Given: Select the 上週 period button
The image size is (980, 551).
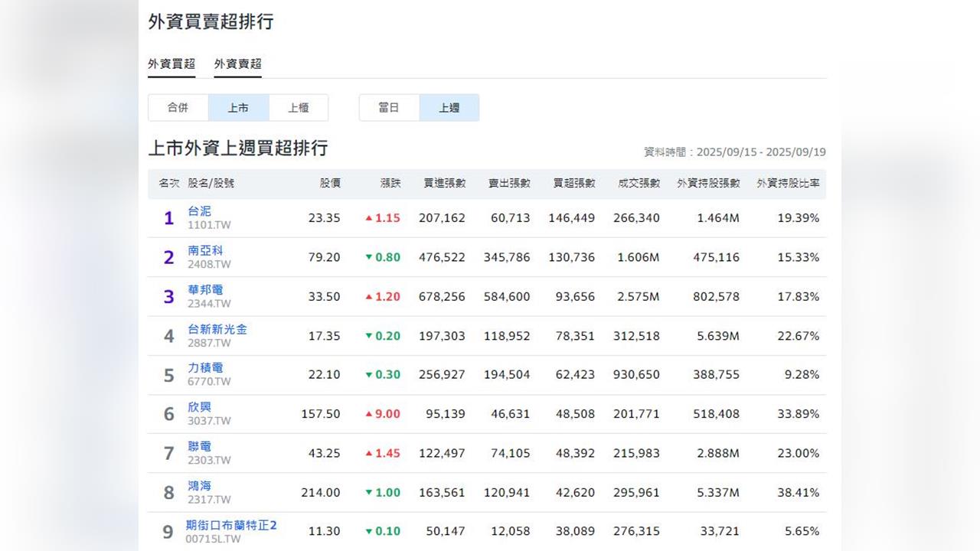Looking at the screenshot, I should 449,108.
